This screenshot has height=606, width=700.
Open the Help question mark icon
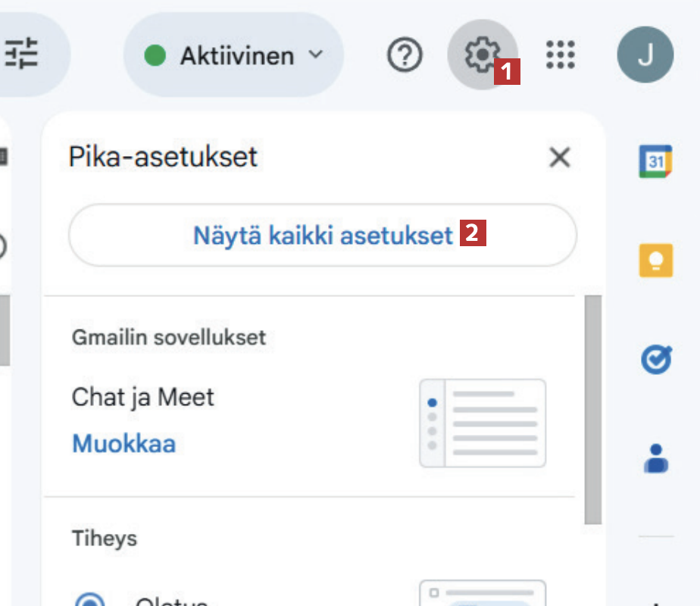point(404,55)
